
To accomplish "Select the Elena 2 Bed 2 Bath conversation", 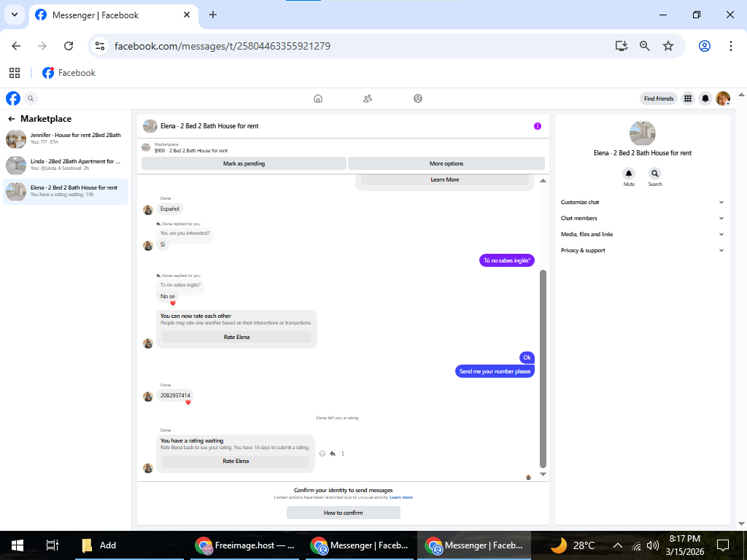I will coord(66,192).
